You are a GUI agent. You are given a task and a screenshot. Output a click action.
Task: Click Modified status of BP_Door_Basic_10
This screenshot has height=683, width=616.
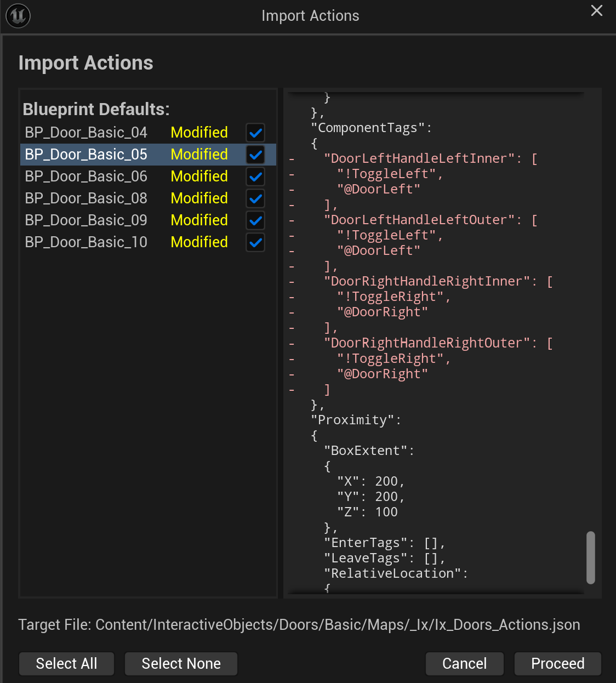pos(199,242)
